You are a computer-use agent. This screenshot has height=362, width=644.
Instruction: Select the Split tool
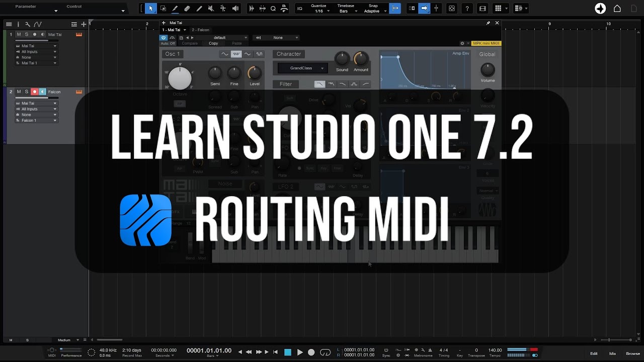[x=199, y=9]
